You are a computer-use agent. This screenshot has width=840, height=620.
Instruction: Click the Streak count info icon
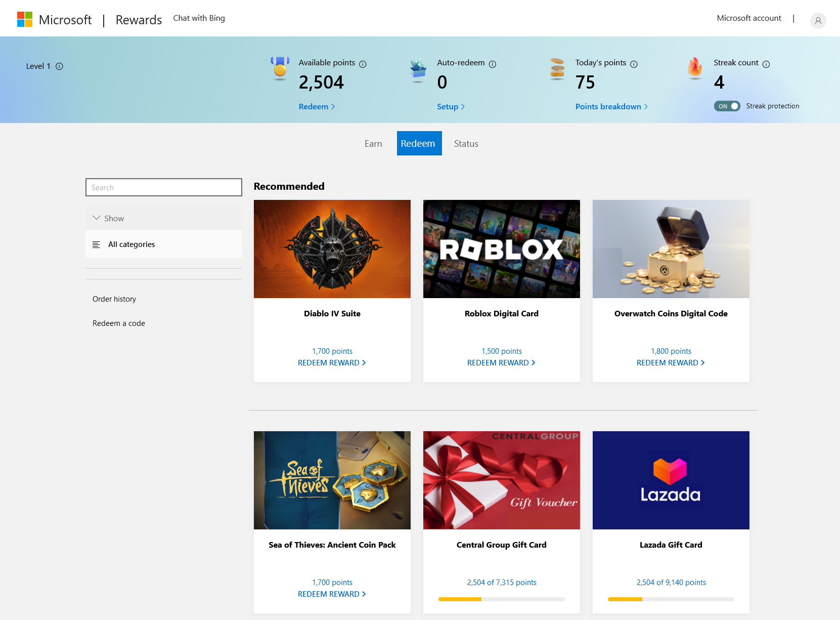[766, 64]
